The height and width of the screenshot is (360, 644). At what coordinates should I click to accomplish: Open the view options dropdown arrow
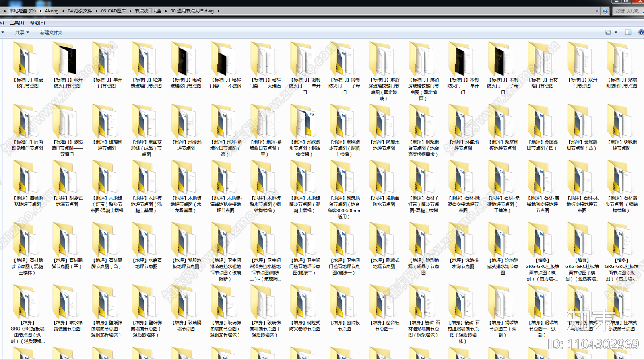point(616,33)
